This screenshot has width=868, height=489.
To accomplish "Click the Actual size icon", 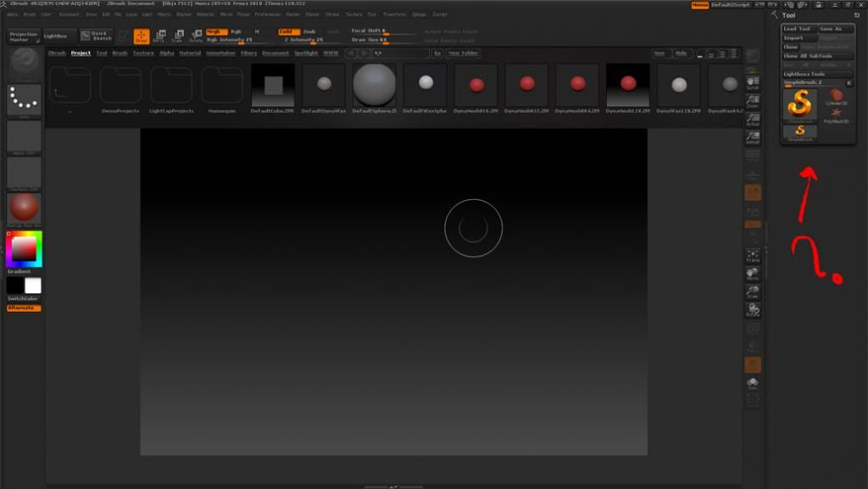I will (x=753, y=119).
